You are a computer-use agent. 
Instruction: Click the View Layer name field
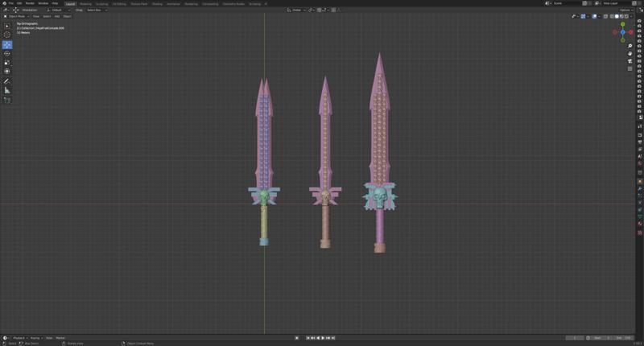pyautogui.click(x=615, y=3)
